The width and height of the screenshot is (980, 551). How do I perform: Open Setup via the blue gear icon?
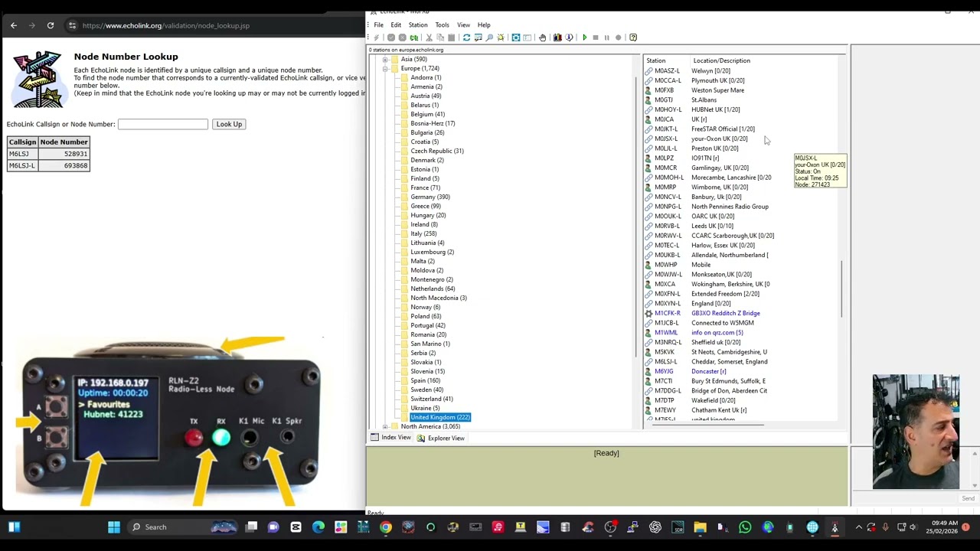(516, 37)
